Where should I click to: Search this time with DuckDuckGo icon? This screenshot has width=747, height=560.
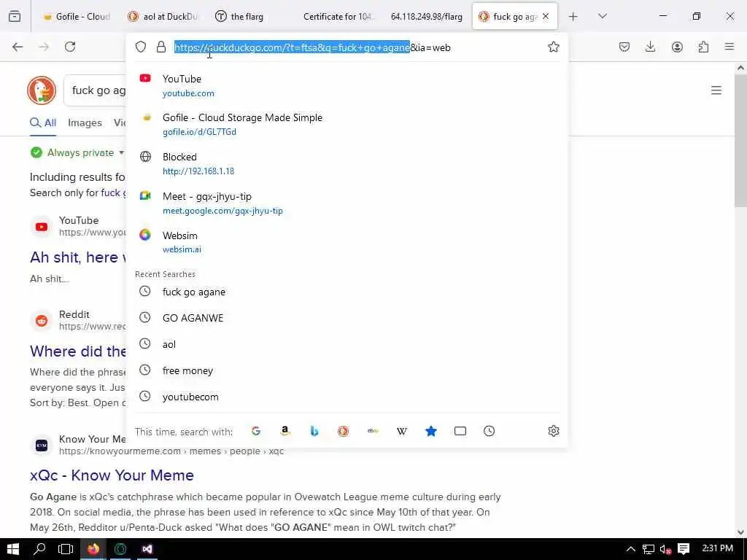[x=343, y=431]
